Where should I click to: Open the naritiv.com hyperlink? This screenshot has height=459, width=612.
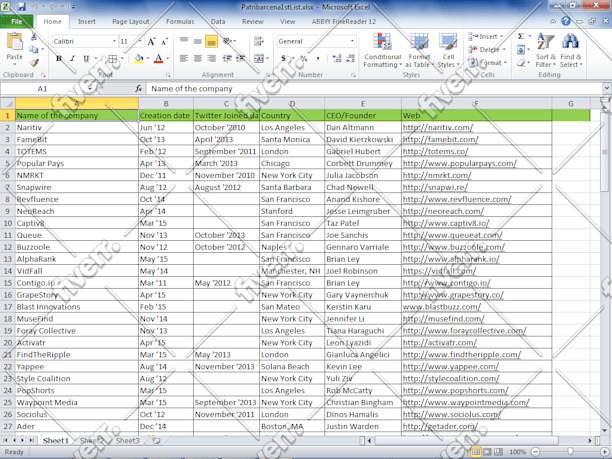(x=436, y=128)
